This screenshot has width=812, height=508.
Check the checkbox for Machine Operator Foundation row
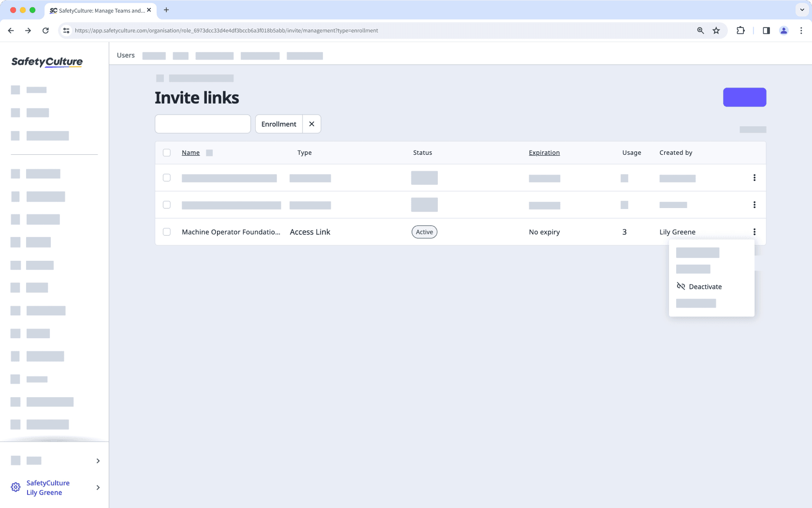167,232
